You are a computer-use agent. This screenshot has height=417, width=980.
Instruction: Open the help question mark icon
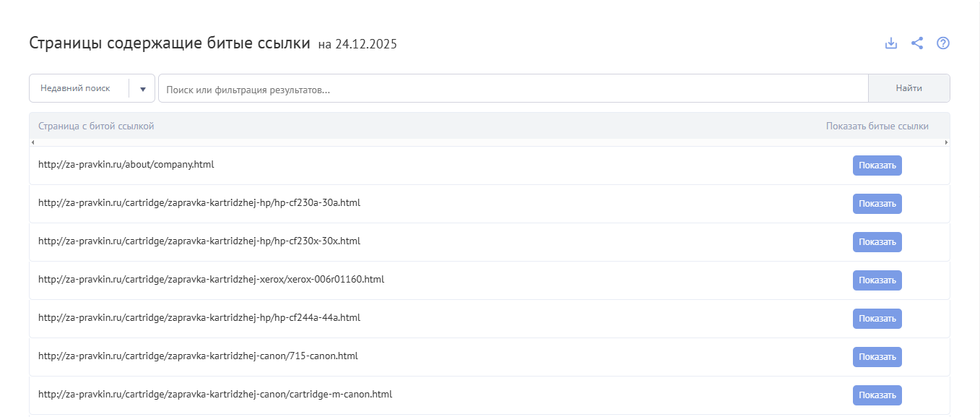click(x=943, y=43)
